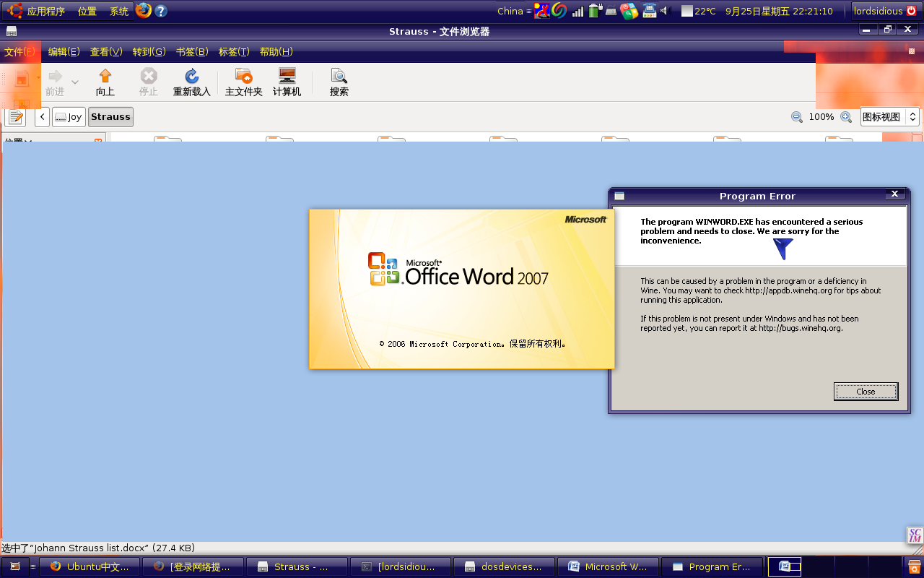
Task: Toggle text-based location entry
Action: click(15, 117)
